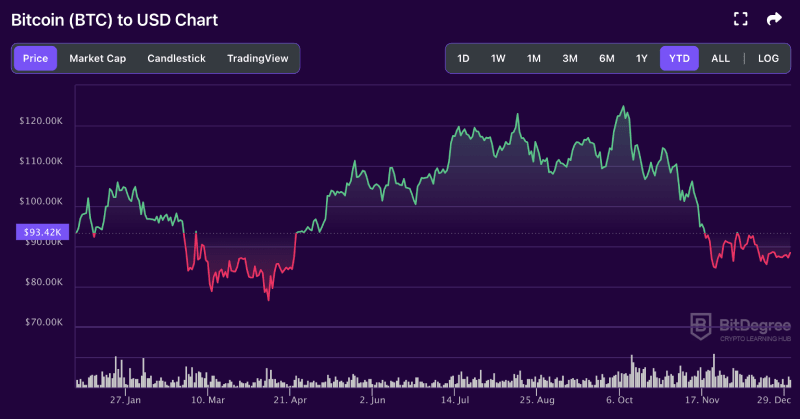The height and width of the screenshot is (419, 800).
Task: Click the $80.00K axis label
Action: (x=43, y=282)
